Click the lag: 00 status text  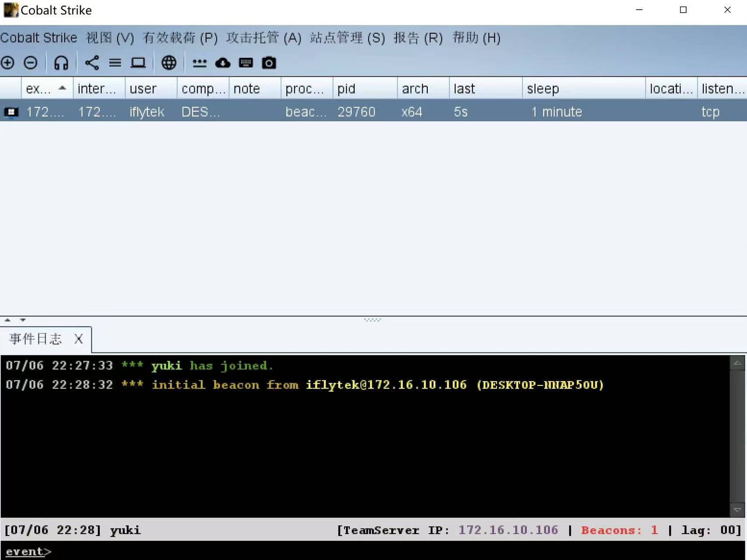711,530
